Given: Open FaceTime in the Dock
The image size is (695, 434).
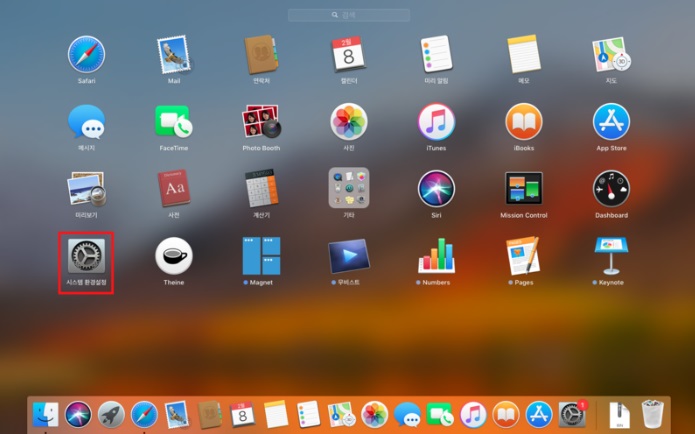Looking at the screenshot, I should [440, 414].
